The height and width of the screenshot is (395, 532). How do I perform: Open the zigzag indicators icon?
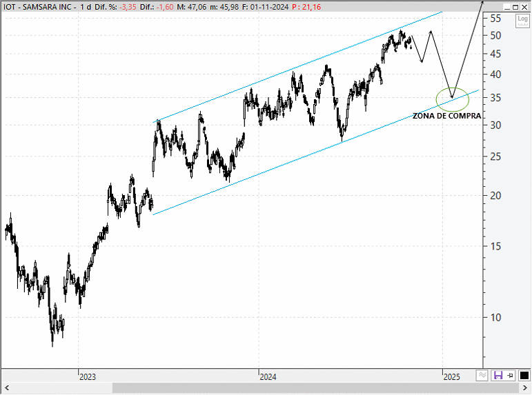(x=482, y=375)
